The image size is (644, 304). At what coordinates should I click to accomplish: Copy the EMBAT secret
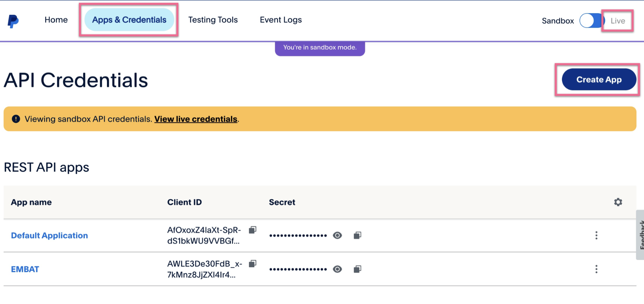coord(357,269)
